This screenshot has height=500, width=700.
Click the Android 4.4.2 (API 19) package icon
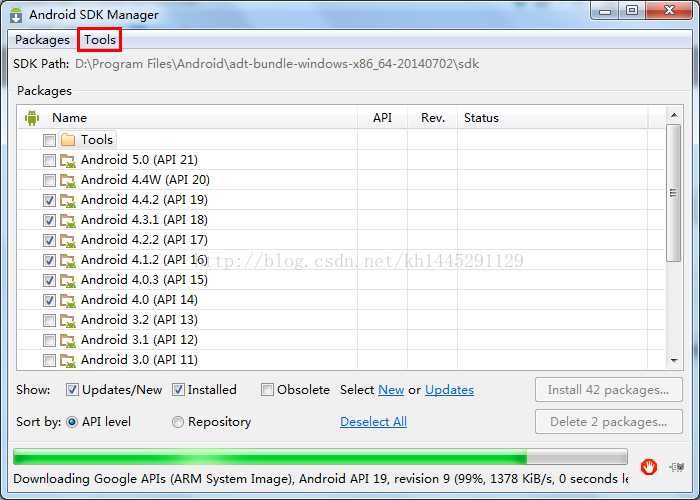pyautogui.click(x=68, y=200)
